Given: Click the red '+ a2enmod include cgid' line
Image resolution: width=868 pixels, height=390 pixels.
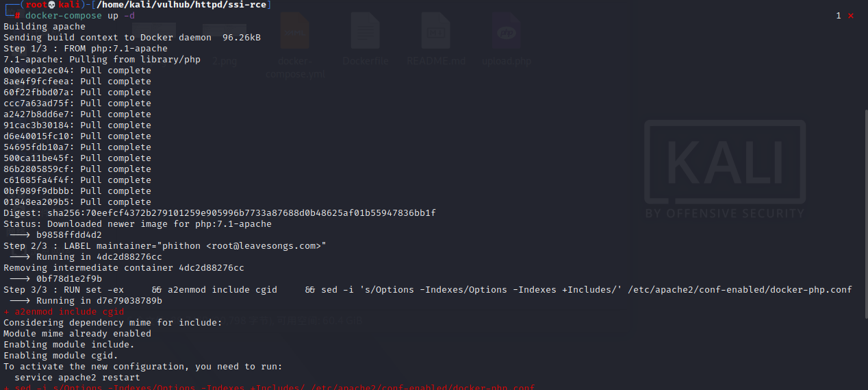Looking at the screenshot, I should click(64, 312).
